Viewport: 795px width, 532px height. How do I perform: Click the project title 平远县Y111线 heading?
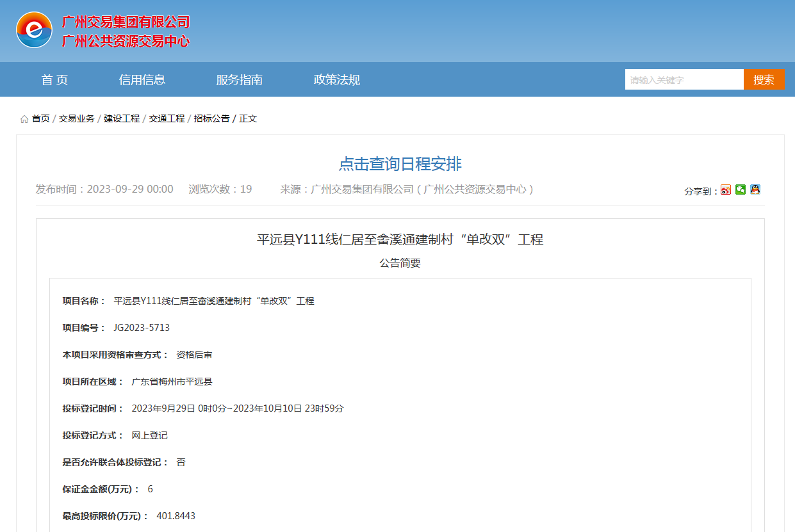397,239
